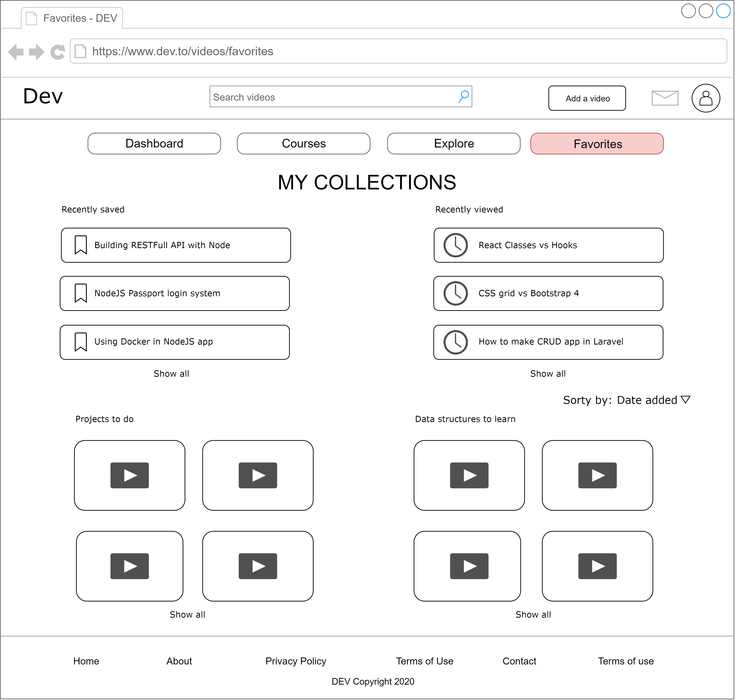Click Show all under Recently saved
Image resolution: width=735 pixels, height=700 pixels.
pyautogui.click(x=171, y=374)
